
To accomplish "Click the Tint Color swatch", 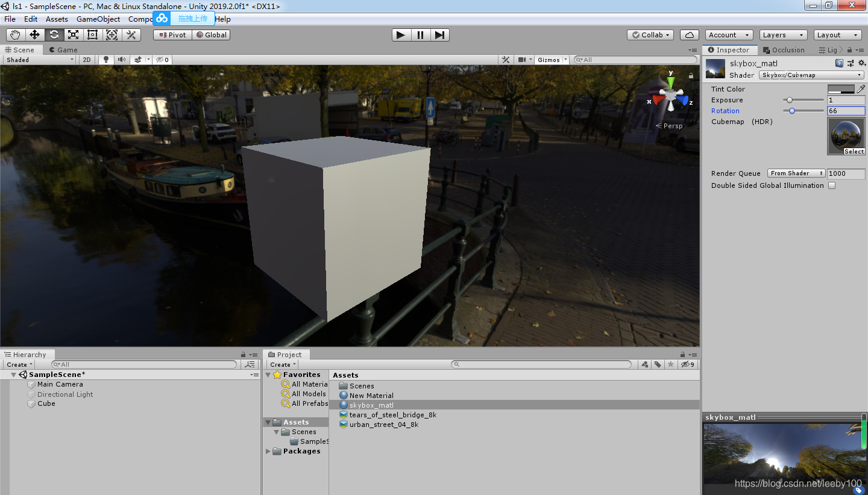I will (841, 89).
